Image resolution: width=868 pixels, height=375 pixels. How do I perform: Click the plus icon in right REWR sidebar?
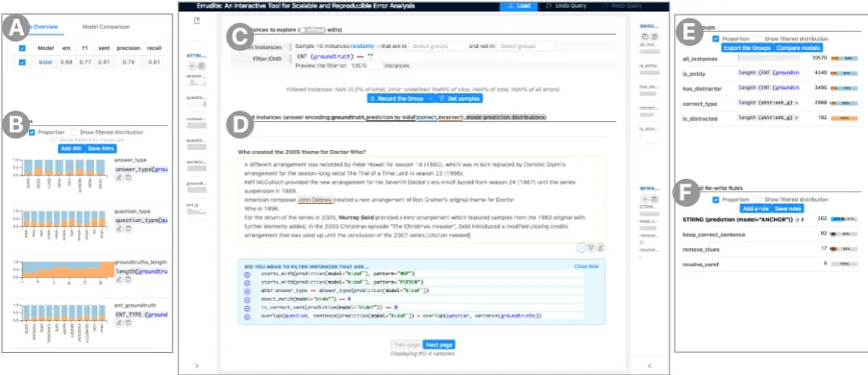click(645, 198)
